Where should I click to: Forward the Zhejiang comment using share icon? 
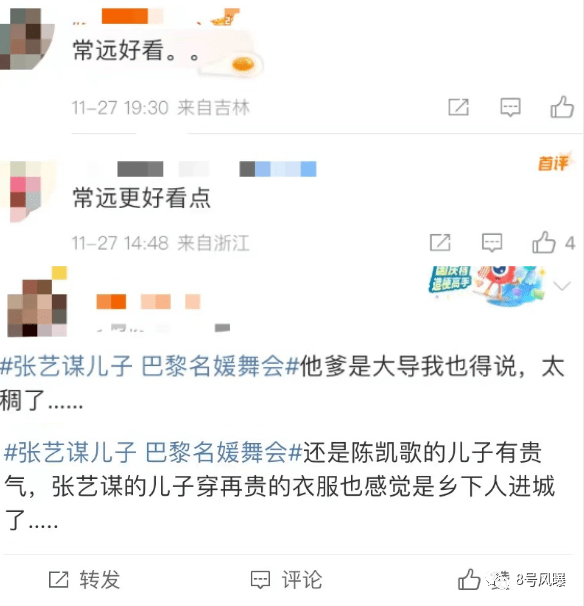pyautogui.click(x=440, y=243)
